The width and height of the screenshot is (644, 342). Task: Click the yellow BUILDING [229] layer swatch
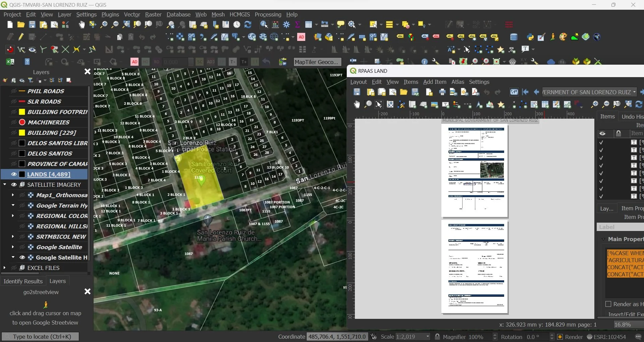point(22,133)
